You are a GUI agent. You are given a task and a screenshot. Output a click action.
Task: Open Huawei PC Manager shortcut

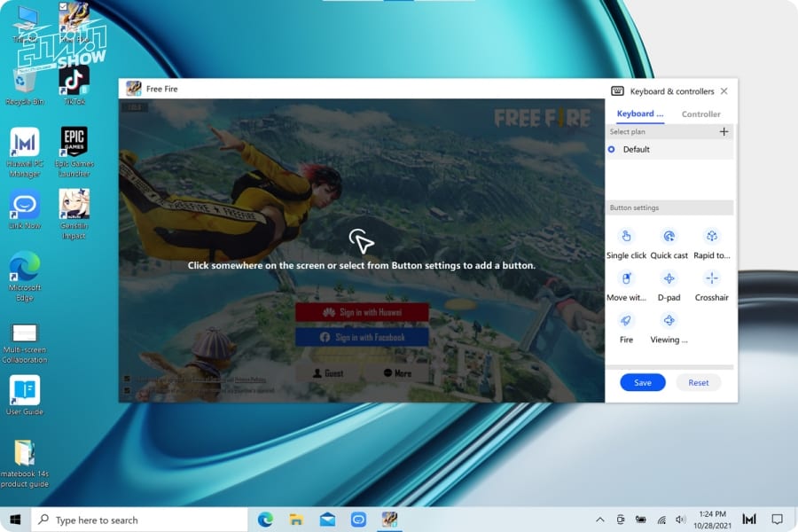coord(25,153)
